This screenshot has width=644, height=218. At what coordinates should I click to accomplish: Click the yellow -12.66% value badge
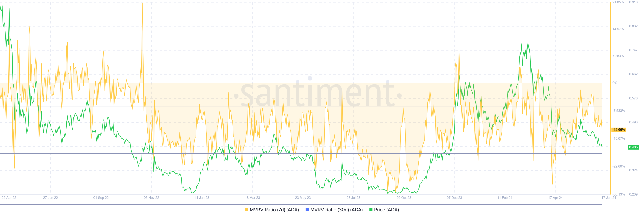(x=619, y=130)
